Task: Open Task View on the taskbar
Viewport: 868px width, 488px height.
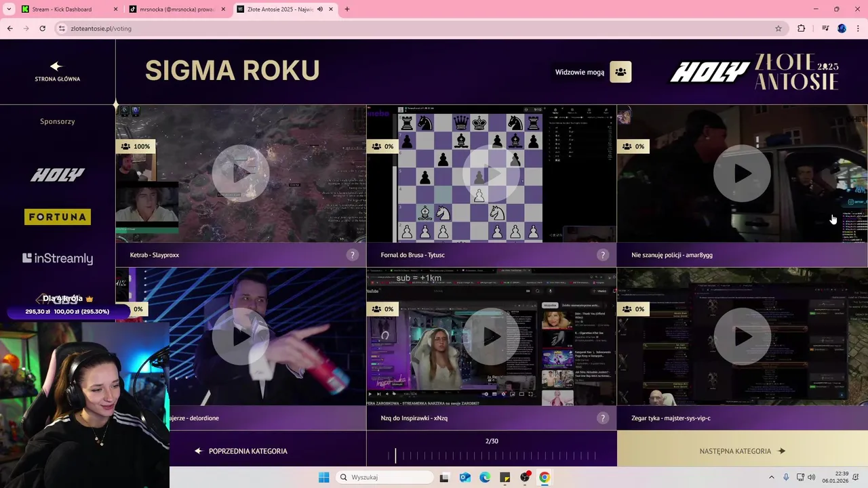Action: point(444,477)
